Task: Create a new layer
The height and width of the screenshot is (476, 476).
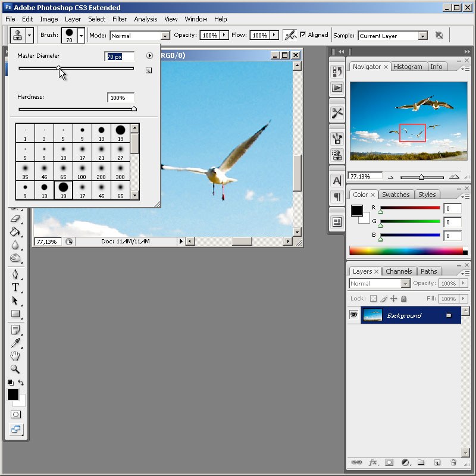Action: (x=437, y=462)
